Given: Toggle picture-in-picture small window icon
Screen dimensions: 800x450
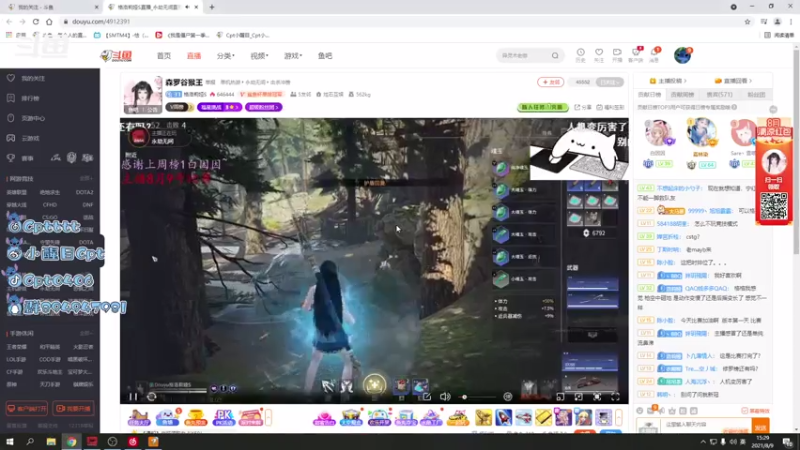Looking at the screenshot, I should 560,396.
